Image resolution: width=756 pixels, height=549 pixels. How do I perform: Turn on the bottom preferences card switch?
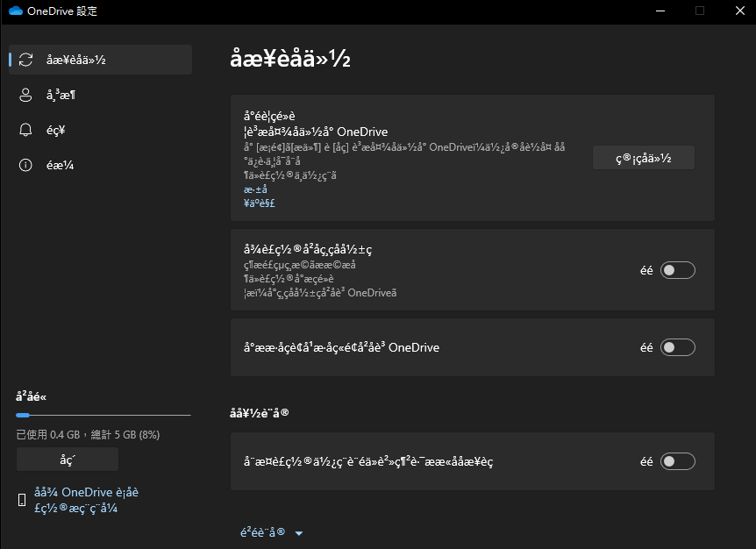click(678, 461)
